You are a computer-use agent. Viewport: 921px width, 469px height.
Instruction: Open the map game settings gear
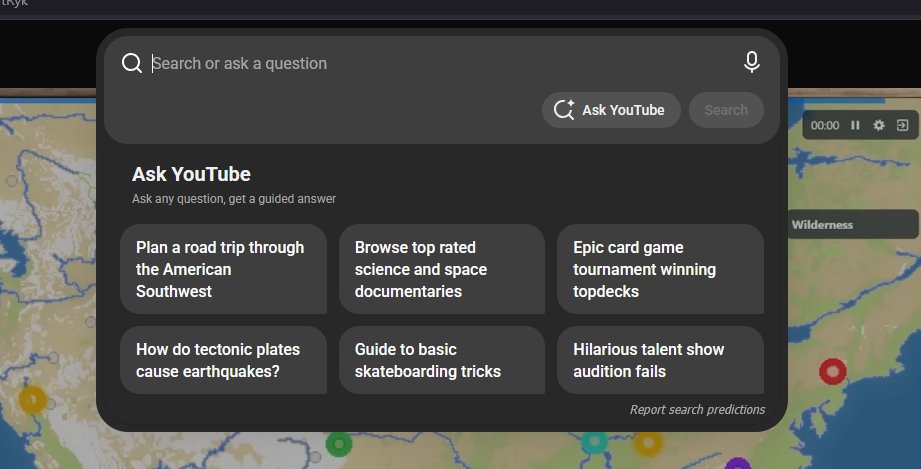(879, 125)
